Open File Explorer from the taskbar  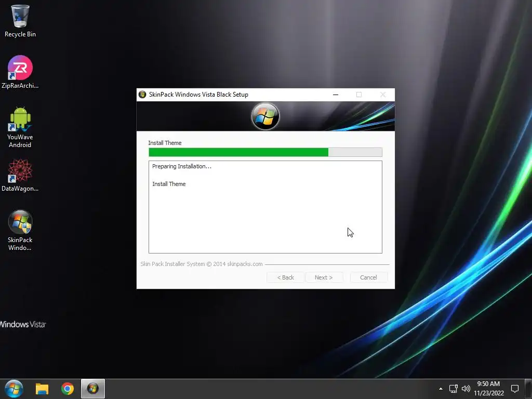(x=42, y=389)
